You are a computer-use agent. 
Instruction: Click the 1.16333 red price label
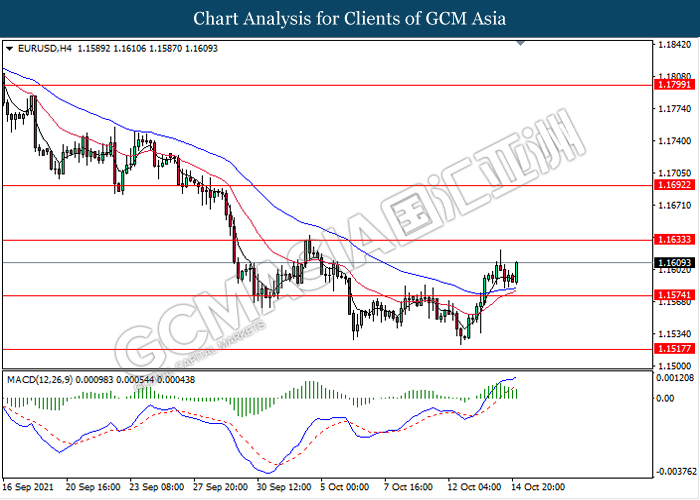point(675,240)
